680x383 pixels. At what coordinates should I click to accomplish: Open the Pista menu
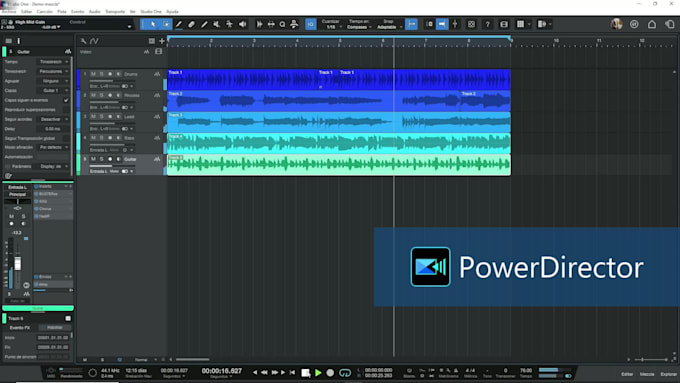coord(62,12)
